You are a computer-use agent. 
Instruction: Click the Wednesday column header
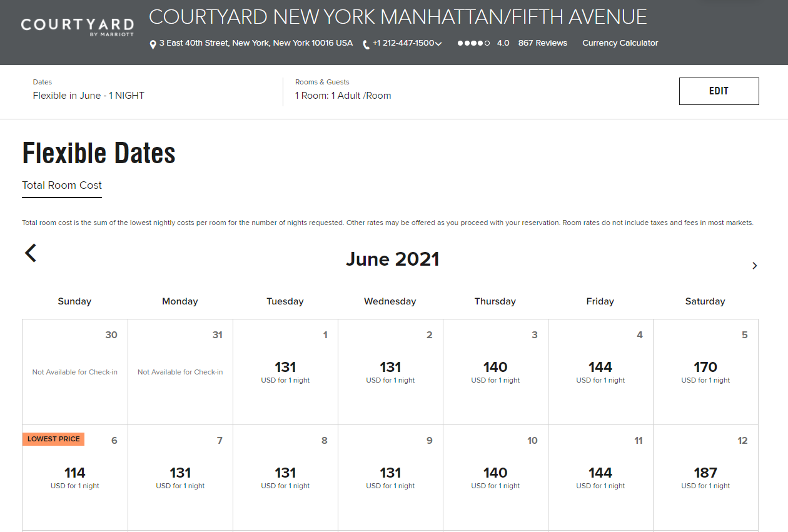click(x=390, y=301)
